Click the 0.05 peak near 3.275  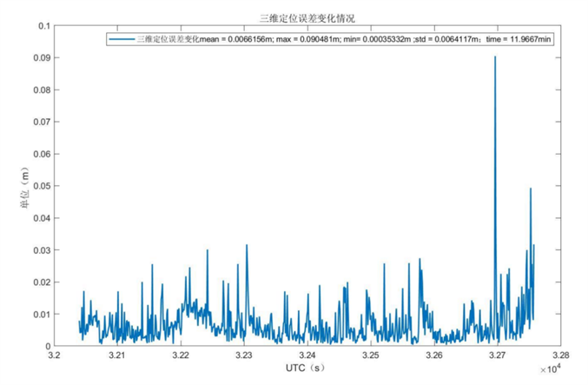pos(530,189)
